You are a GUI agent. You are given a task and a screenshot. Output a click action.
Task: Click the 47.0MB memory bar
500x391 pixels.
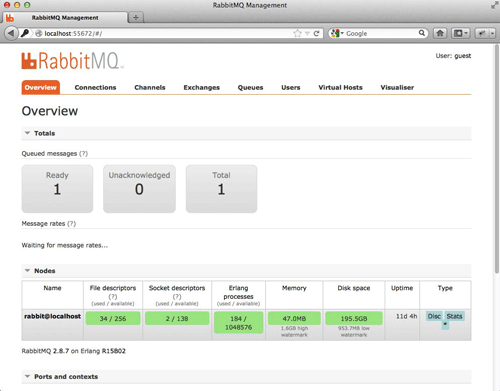[294, 318]
